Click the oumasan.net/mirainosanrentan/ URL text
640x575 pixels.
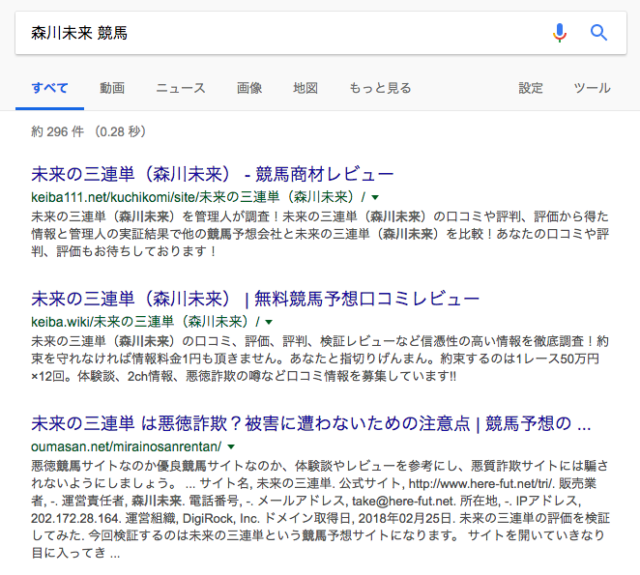pos(126,447)
